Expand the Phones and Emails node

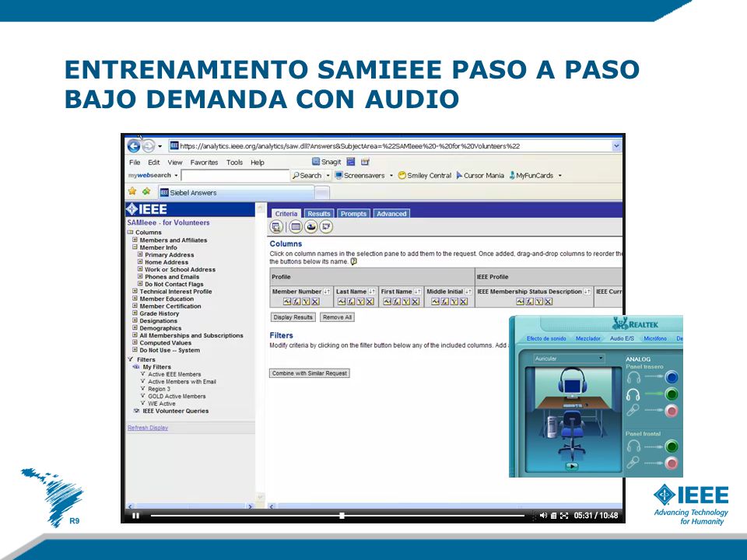140,276
